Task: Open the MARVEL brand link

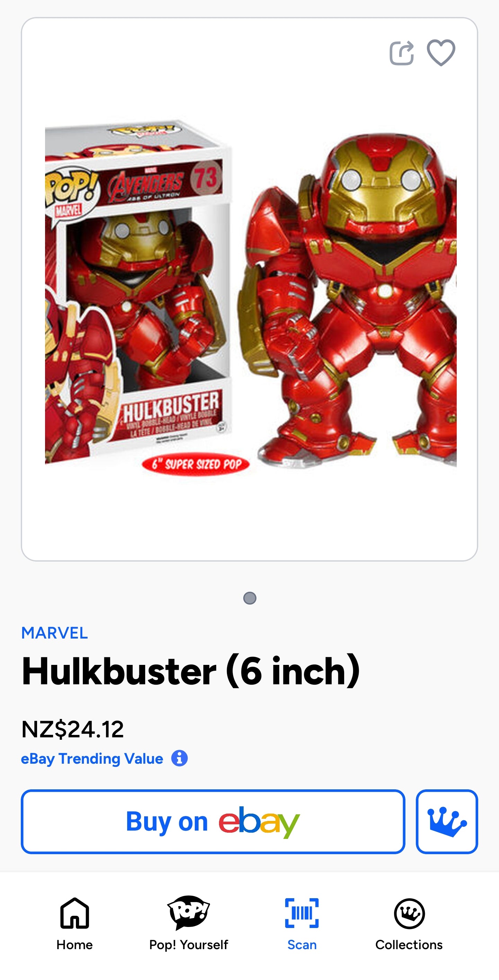Action: 54,633
